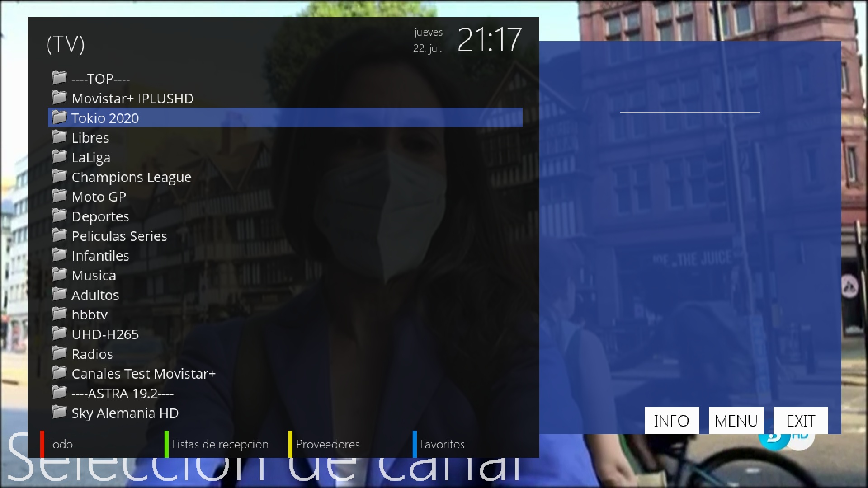Click the folder icon beside Moto GP
Screen dimensions: 868x488
coord(59,196)
